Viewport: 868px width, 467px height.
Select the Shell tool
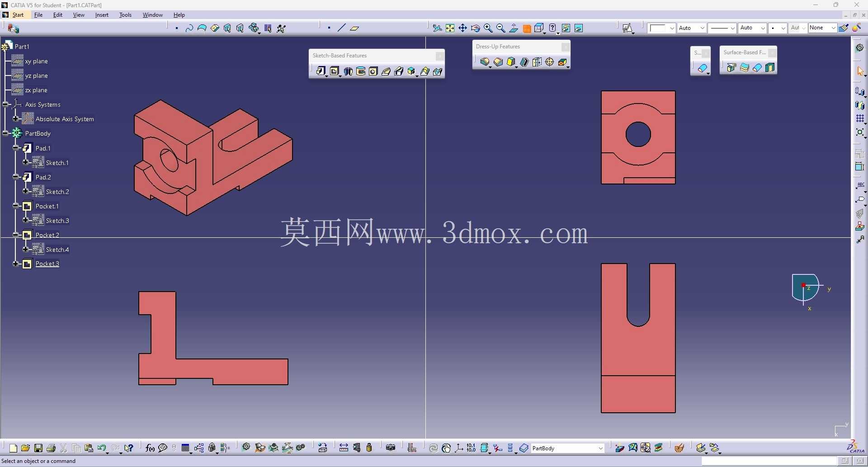point(524,62)
